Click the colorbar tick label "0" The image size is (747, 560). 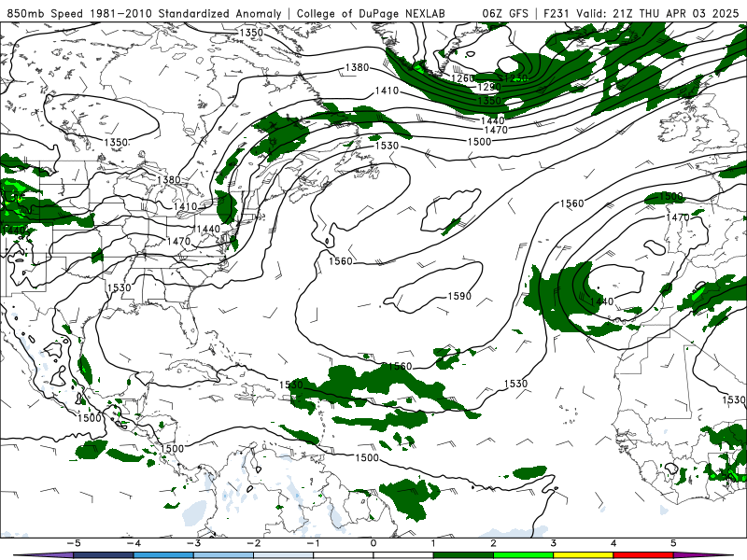pyautogui.click(x=373, y=543)
